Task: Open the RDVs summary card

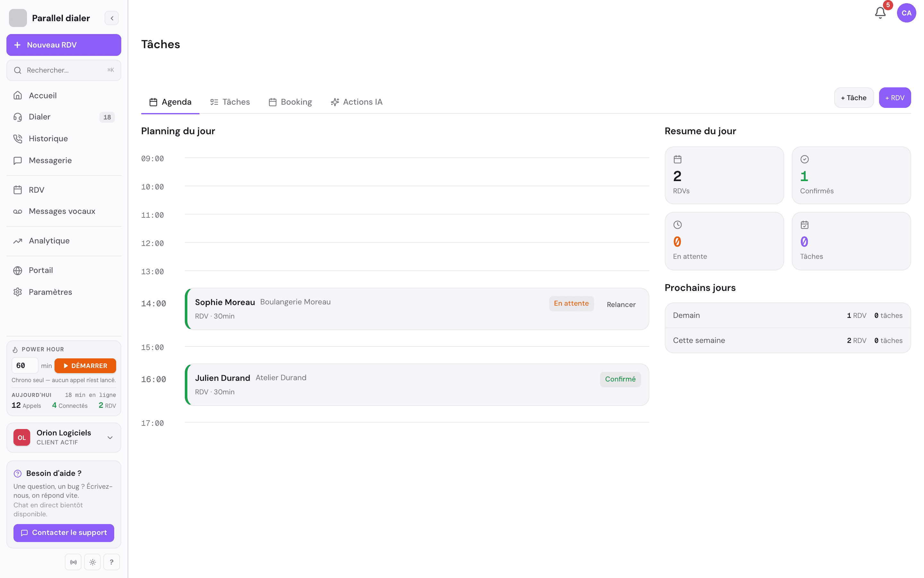Action: [724, 175]
